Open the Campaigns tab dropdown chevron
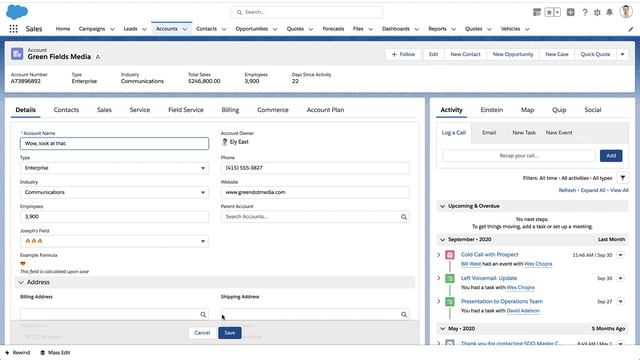 point(112,29)
